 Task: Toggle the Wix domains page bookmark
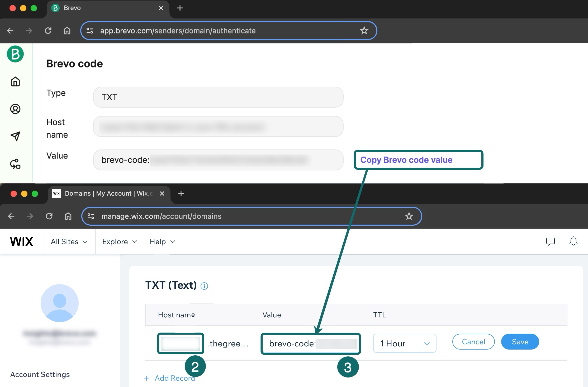(x=409, y=216)
